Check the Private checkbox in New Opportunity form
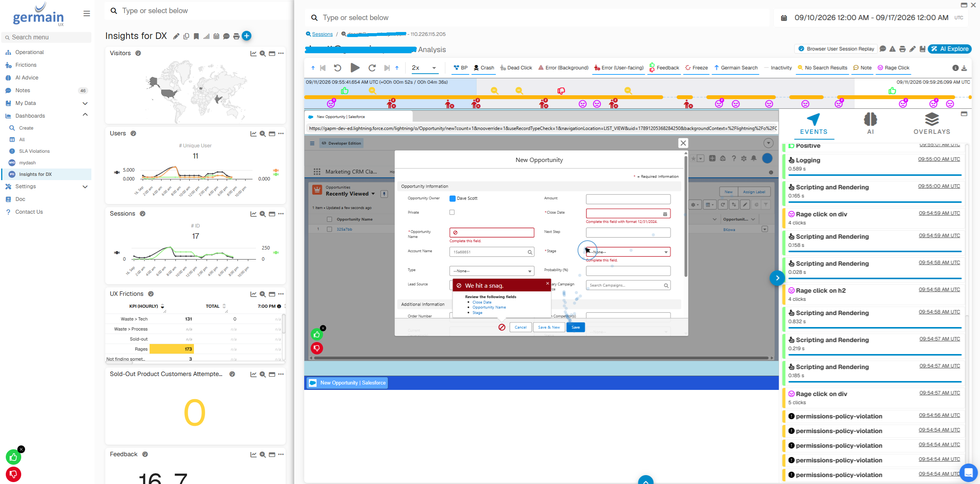The width and height of the screenshot is (980, 484). point(452,212)
